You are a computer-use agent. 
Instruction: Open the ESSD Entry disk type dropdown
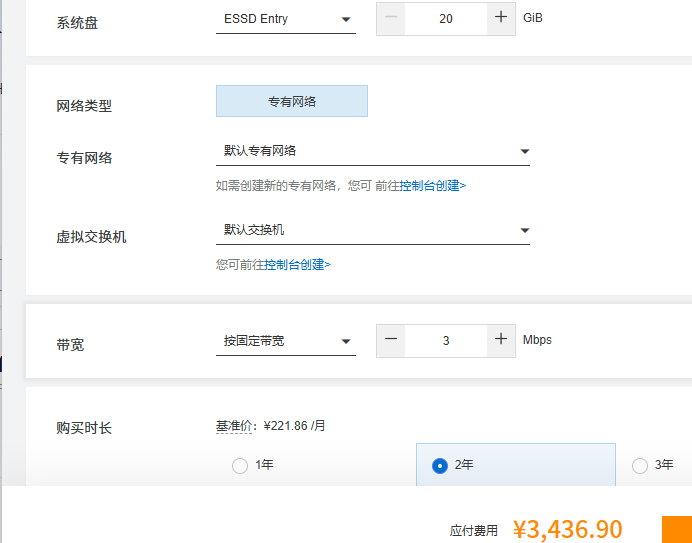(x=286, y=19)
